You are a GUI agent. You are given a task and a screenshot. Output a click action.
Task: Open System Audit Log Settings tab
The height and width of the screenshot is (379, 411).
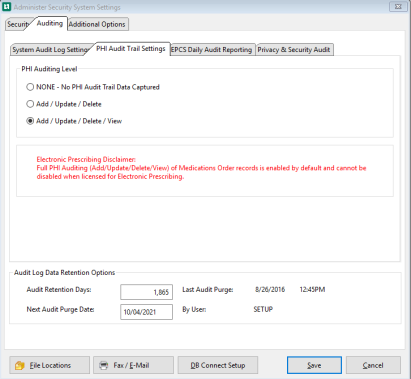point(50,50)
